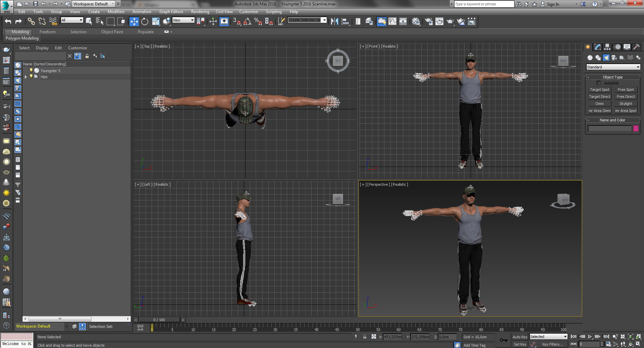Open the Scripting menu
Viewport: 644px width, 348px height.
[274, 12]
